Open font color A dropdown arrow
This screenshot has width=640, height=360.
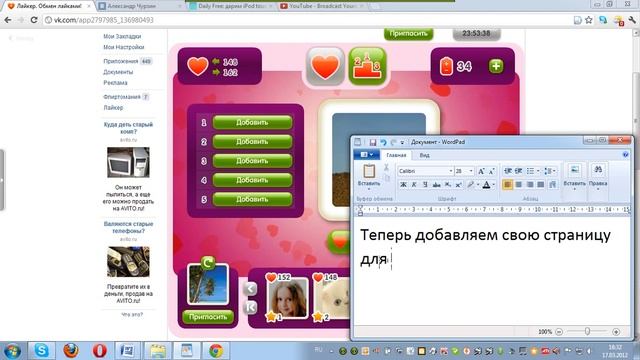(x=493, y=185)
